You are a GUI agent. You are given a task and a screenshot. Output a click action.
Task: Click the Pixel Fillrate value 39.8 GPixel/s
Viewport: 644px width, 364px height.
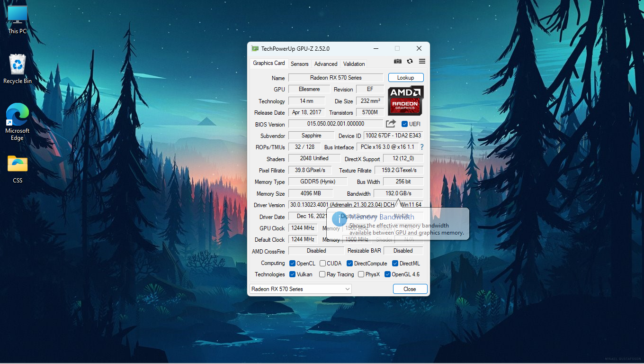310,170
